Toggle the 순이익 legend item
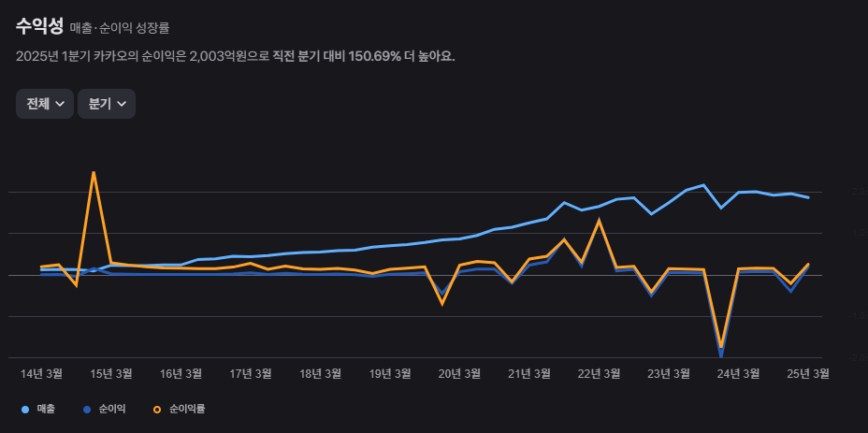The height and width of the screenshot is (433, 868). 104,410
